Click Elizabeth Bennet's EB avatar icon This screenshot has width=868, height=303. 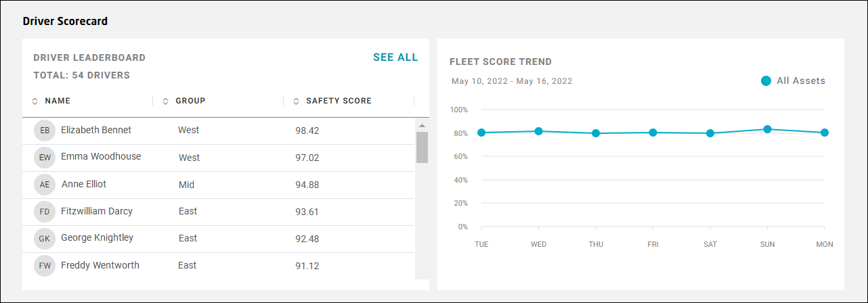pyautogui.click(x=45, y=131)
